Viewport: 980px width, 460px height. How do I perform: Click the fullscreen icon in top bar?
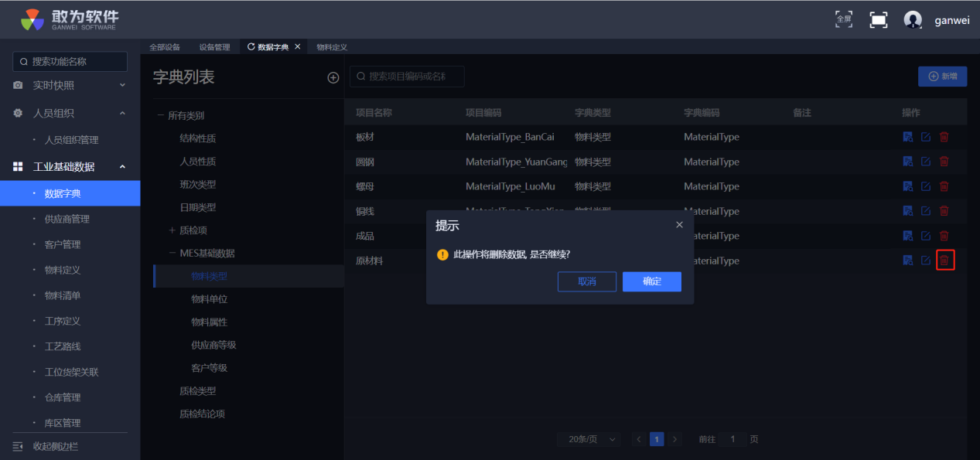click(878, 20)
